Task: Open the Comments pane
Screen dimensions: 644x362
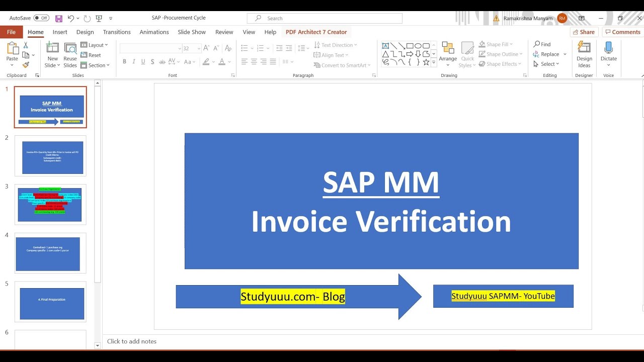Action: click(x=622, y=32)
